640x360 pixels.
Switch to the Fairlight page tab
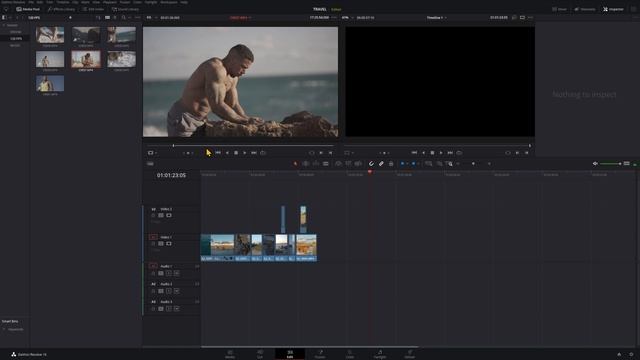[x=380, y=354]
